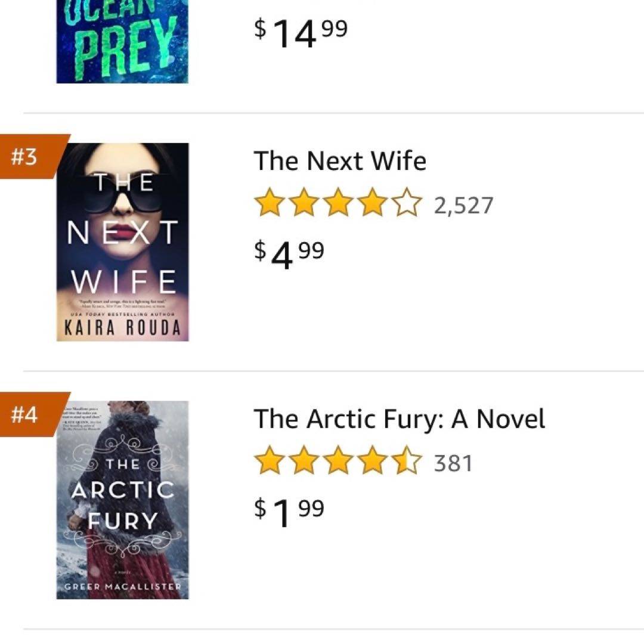Click empty fifth star of The Next Wife

point(407,205)
